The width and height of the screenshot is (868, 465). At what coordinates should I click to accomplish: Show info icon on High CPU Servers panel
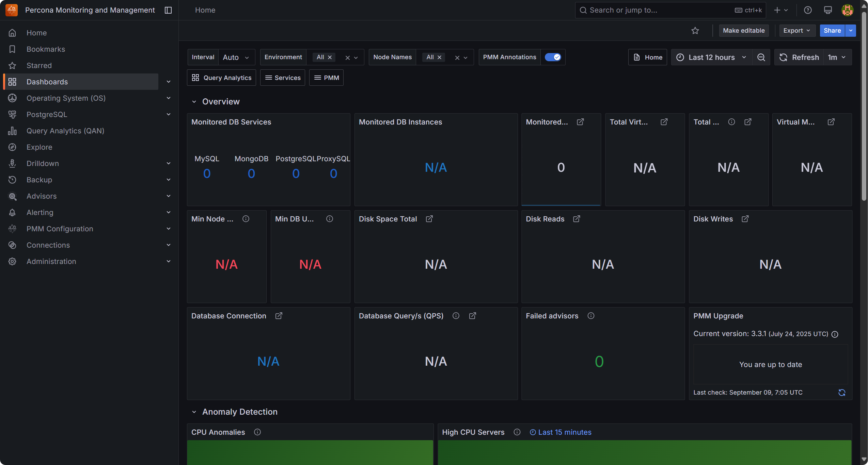click(517, 432)
